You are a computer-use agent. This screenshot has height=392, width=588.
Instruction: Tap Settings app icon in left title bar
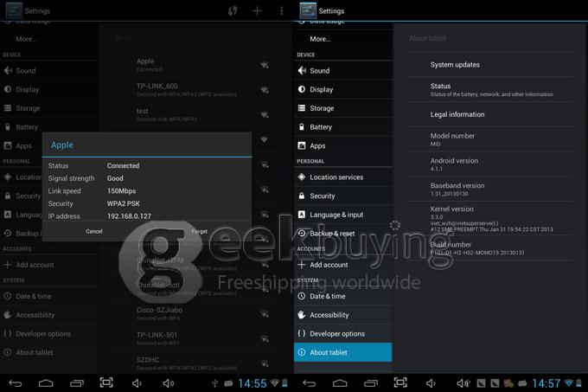(x=14, y=10)
